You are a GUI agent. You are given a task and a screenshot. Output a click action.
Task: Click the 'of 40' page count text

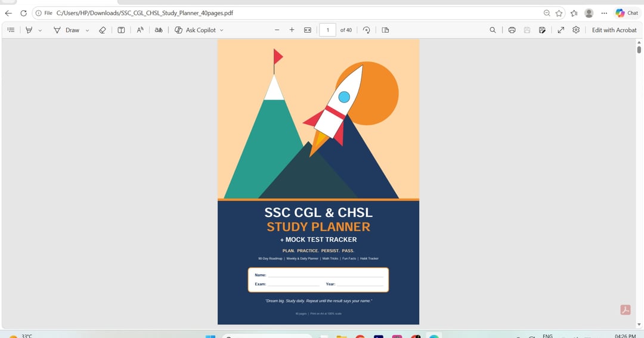pos(346,30)
